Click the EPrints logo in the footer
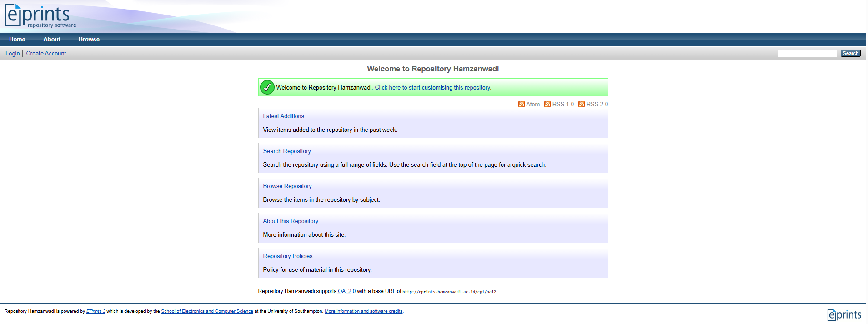 coord(844,314)
